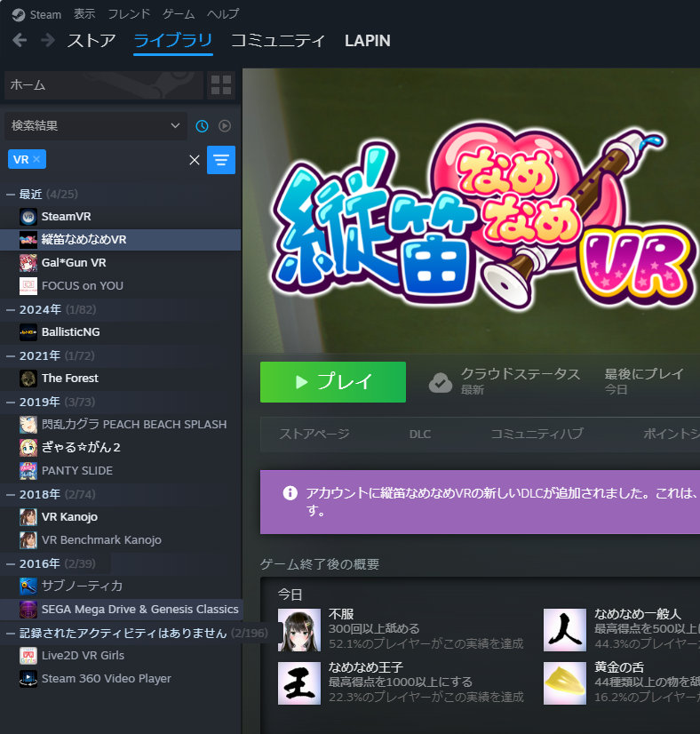The image size is (700, 734).
Task: Click the ホーム field
Action: [103, 85]
